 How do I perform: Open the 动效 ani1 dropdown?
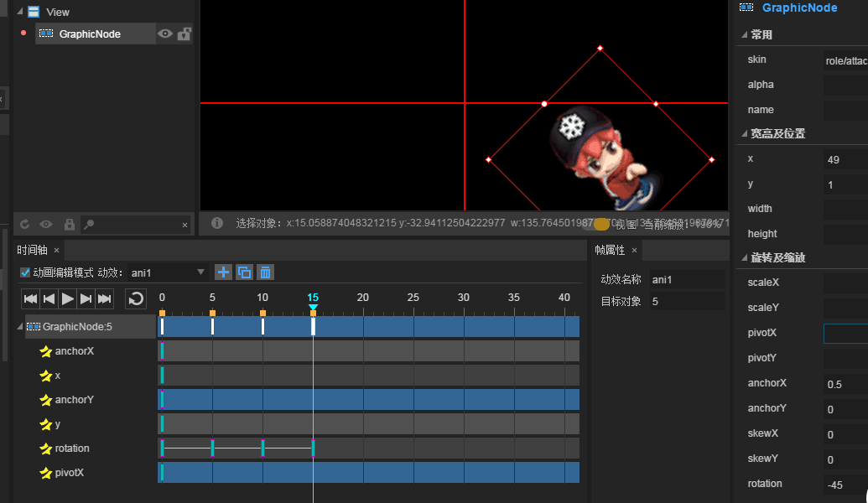coord(169,272)
